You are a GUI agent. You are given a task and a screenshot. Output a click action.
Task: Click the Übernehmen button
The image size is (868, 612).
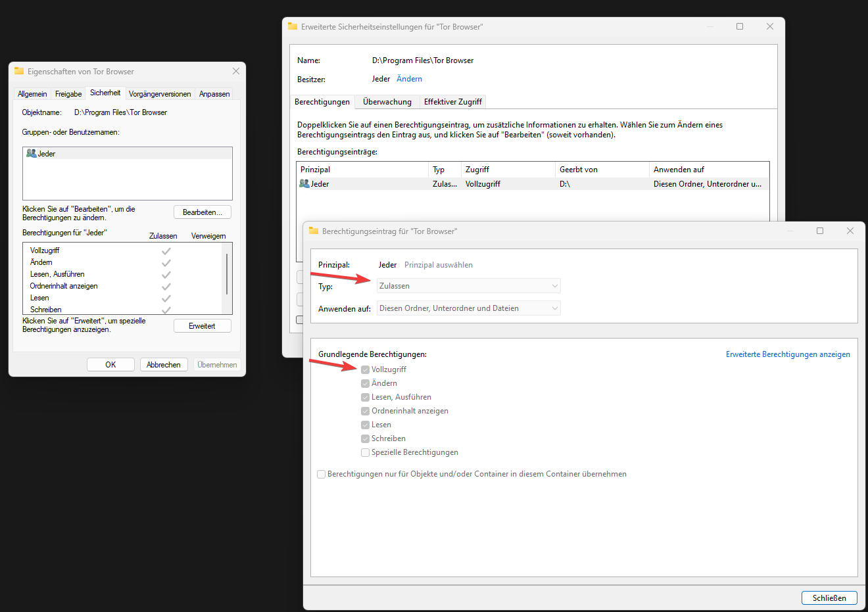(217, 365)
